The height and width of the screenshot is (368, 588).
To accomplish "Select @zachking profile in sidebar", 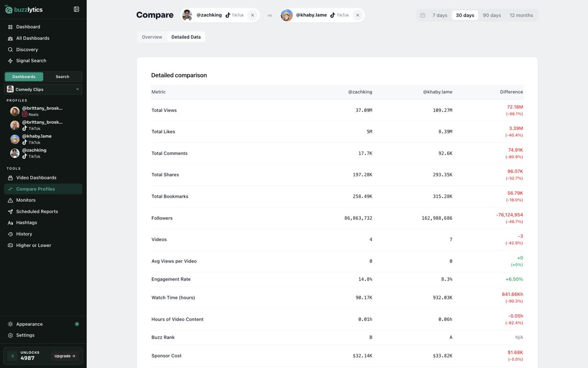I will 43,153.
